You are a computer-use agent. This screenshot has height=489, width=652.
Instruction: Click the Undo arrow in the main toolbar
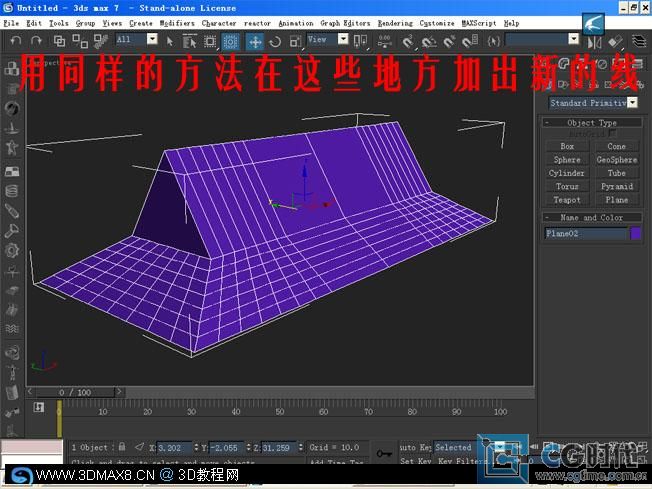(16, 40)
